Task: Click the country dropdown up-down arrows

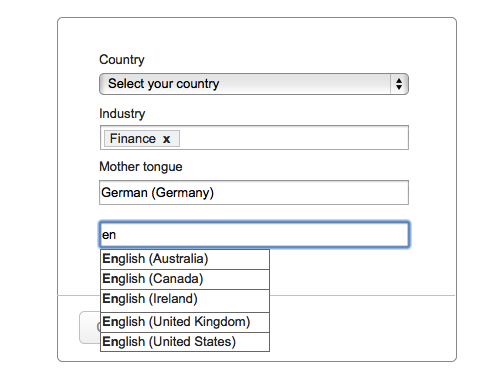Action: [399, 84]
